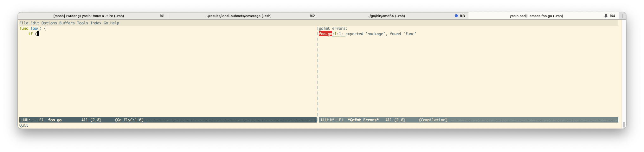This screenshot has width=644, height=152.
Task: Switch to the ~/go/bin/amd64 tab
Action: click(393, 16)
